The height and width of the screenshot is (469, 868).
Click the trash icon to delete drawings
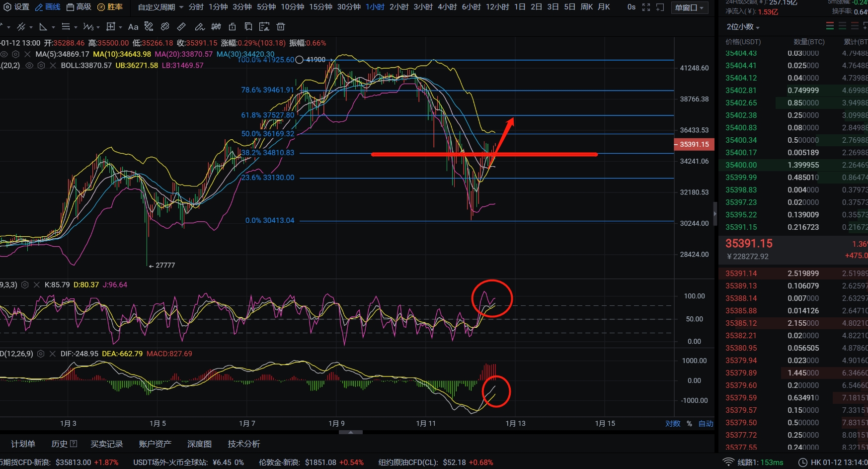click(x=281, y=27)
